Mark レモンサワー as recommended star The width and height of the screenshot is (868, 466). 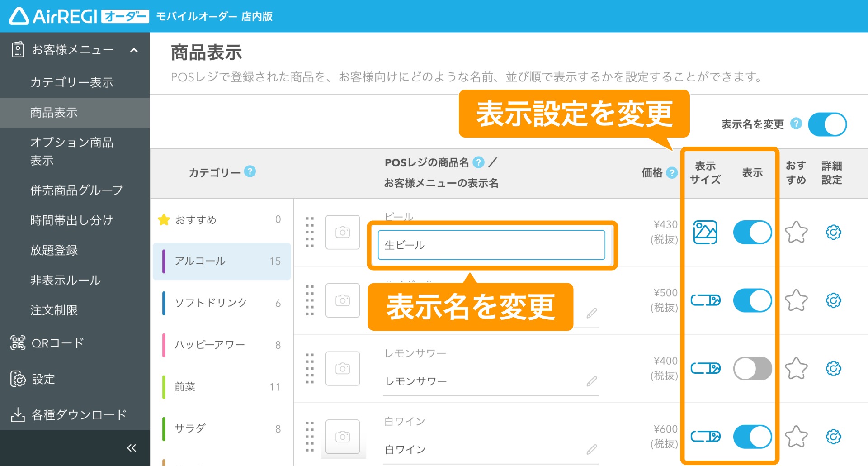pyautogui.click(x=796, y=368)
